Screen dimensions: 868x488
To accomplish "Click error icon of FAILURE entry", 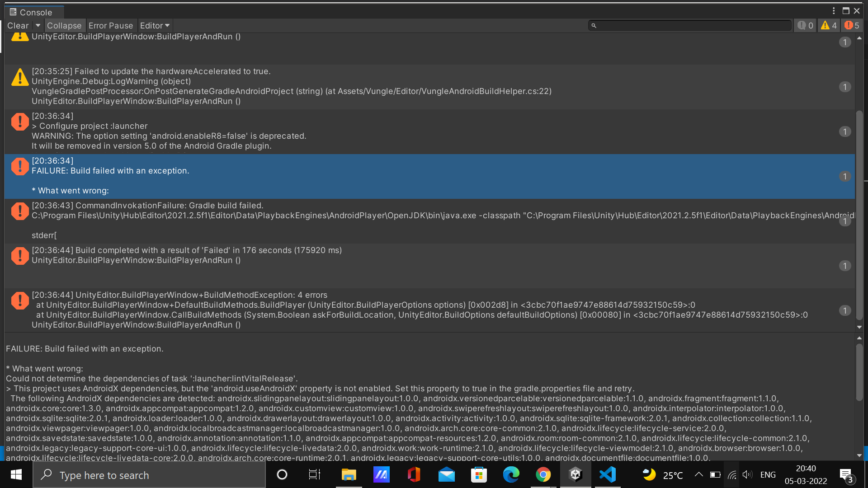I will (x=20, y=166).
